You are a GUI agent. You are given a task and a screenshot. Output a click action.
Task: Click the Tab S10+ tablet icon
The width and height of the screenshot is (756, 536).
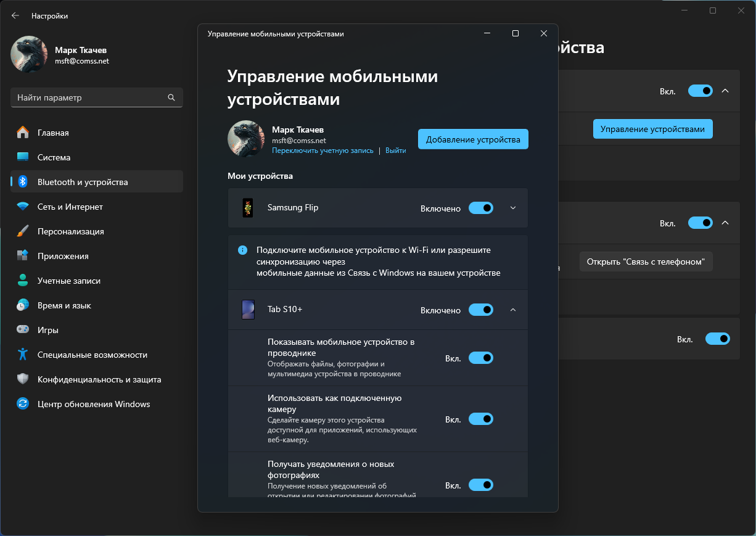click(x=248, y=310)
